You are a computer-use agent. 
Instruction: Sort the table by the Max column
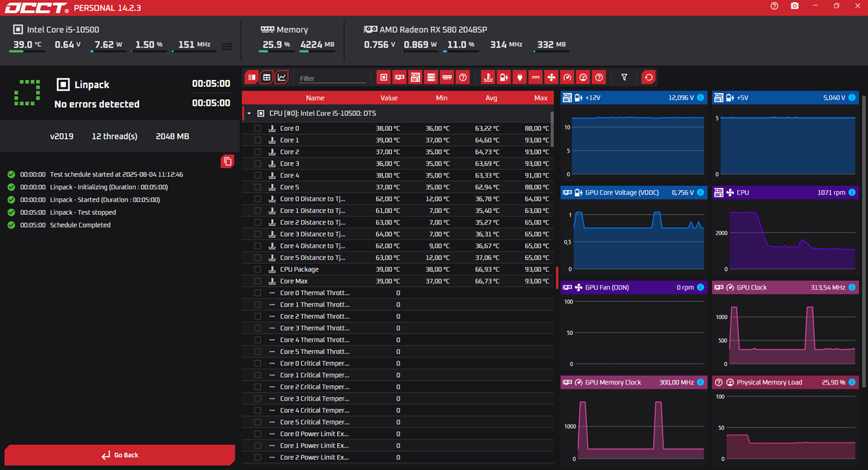click(540, 98)
